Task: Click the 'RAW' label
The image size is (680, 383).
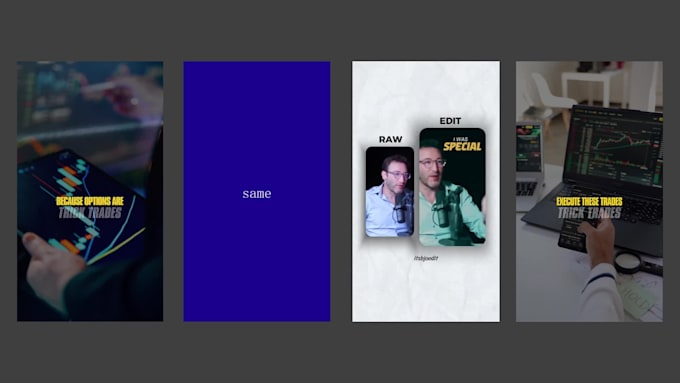Action: (x=390, y=139)
